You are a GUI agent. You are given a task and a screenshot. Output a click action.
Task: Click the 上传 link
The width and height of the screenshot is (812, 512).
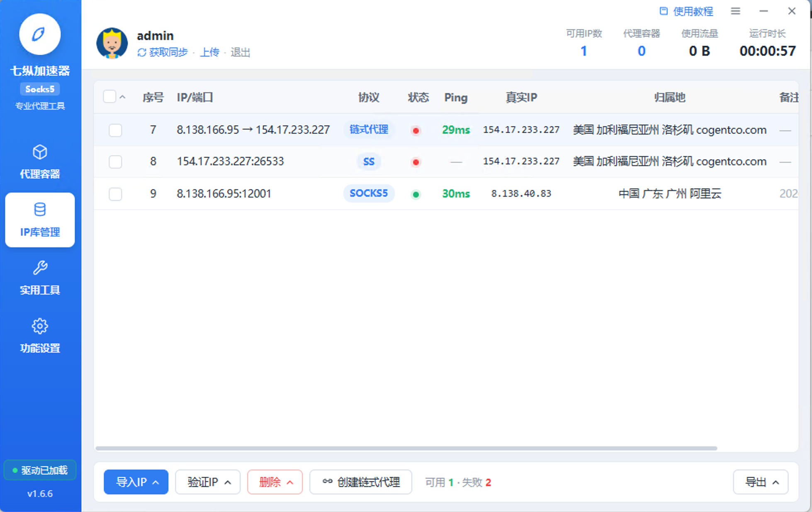210,52
